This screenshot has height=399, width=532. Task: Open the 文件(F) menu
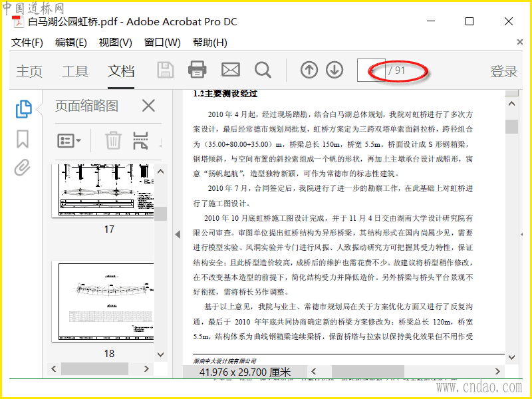(27, 43)
